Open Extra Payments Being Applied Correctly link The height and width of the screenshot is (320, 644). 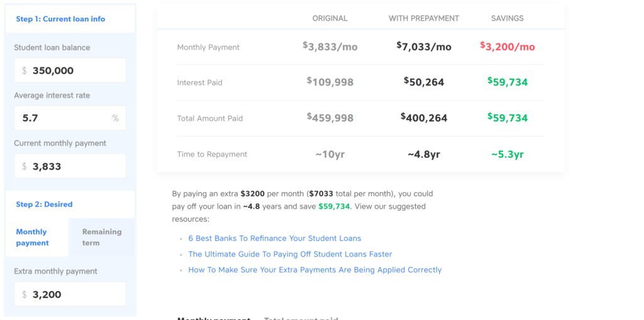tap(315, 270)
